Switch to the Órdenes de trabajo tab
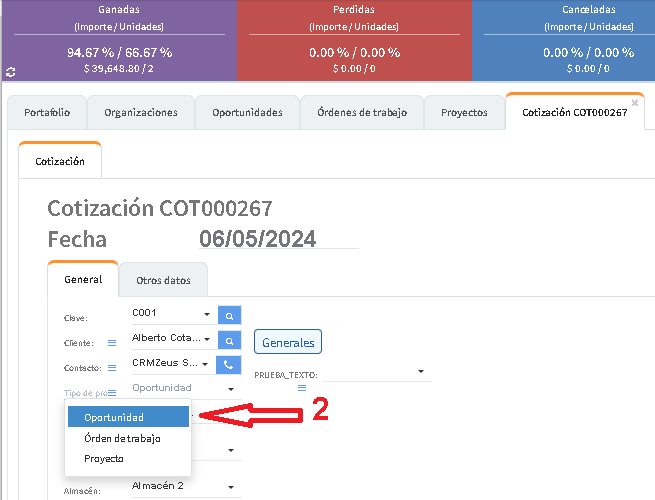Viewport: 655px width, 500px height. (x=362, y=112)
